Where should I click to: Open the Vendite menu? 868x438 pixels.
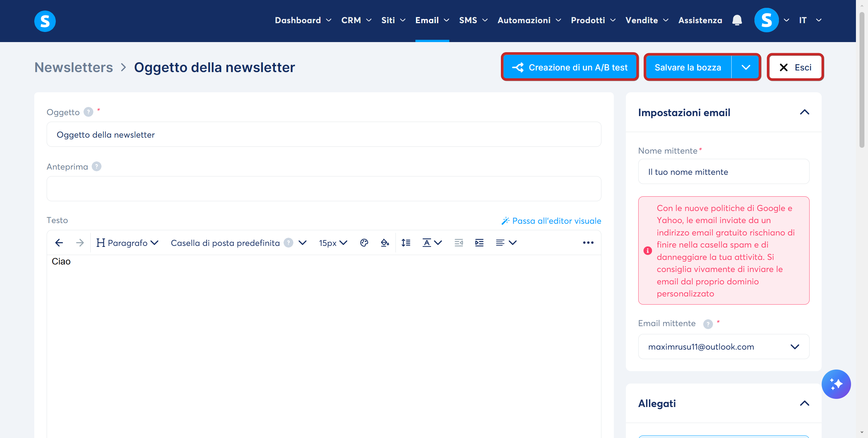click(x=647, y=20)
